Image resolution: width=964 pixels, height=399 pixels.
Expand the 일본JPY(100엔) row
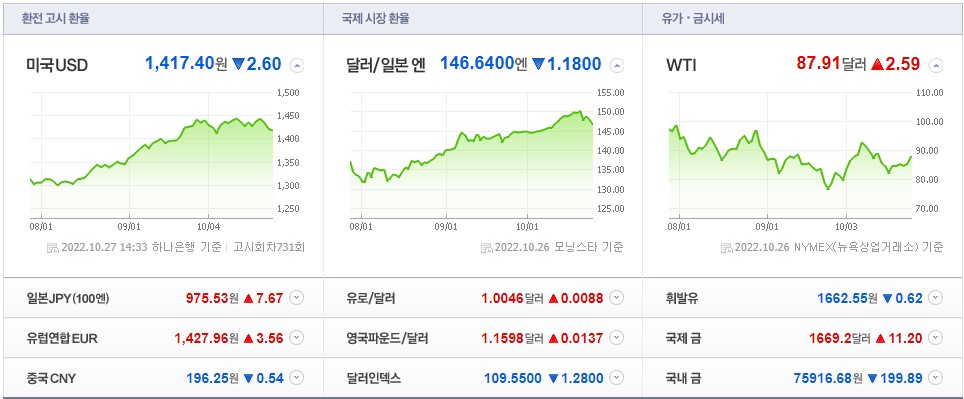point(296,298)
